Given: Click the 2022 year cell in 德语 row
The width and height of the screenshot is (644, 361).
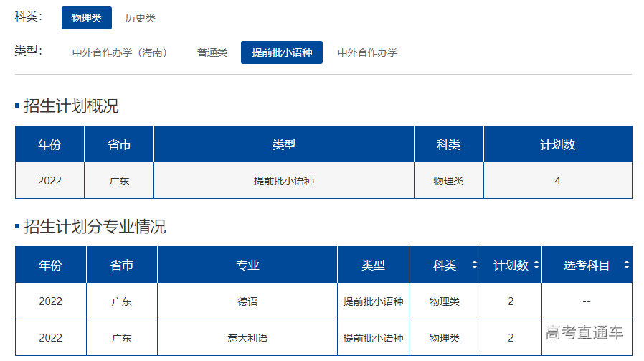Looking at the screenshot, I should pyautogui.click(x=50, y=301).
